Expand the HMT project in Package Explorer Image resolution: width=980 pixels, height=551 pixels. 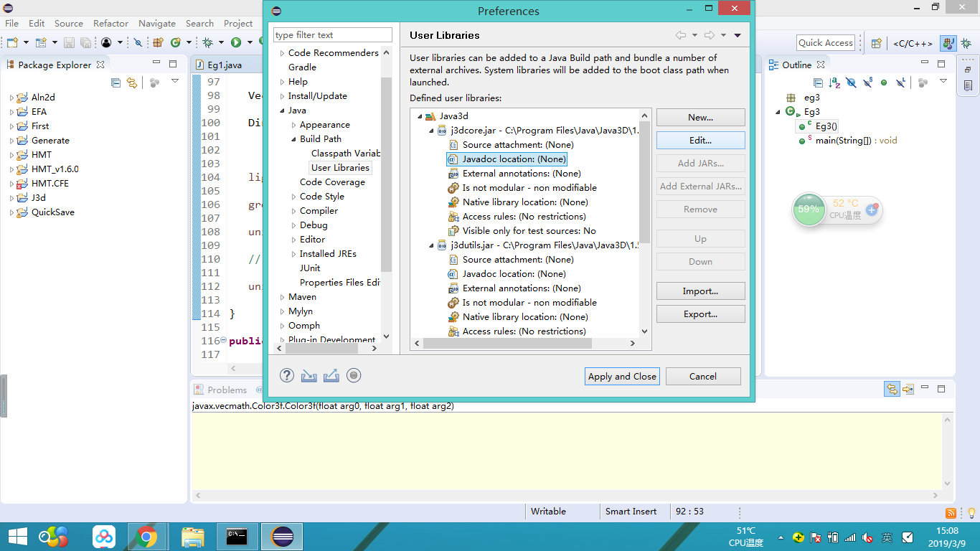(11, 155)
